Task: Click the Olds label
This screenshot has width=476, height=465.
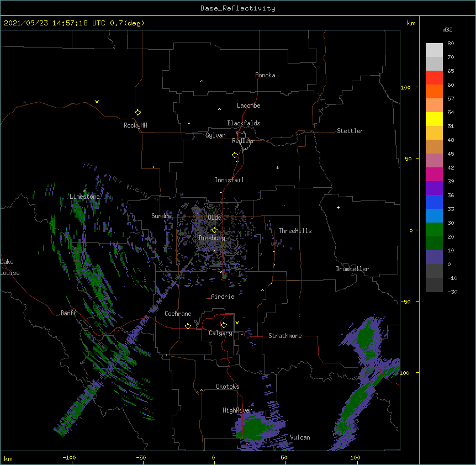Action: [214, 218]
